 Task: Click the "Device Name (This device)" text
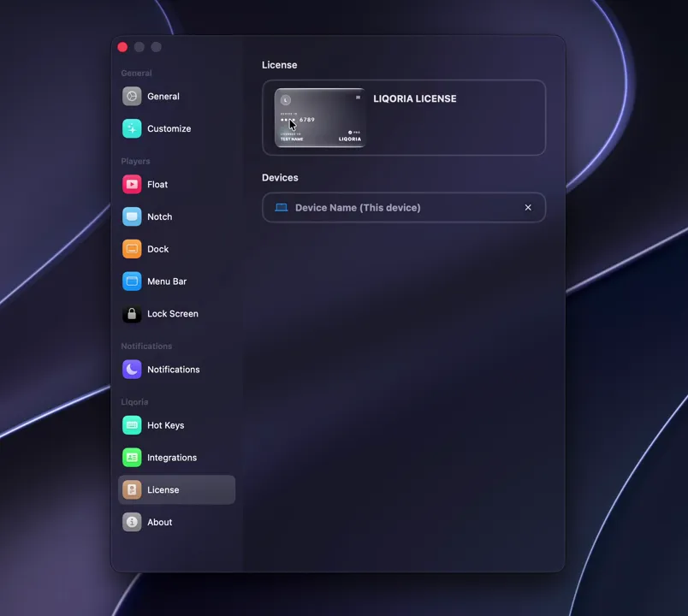pos(358,208)
